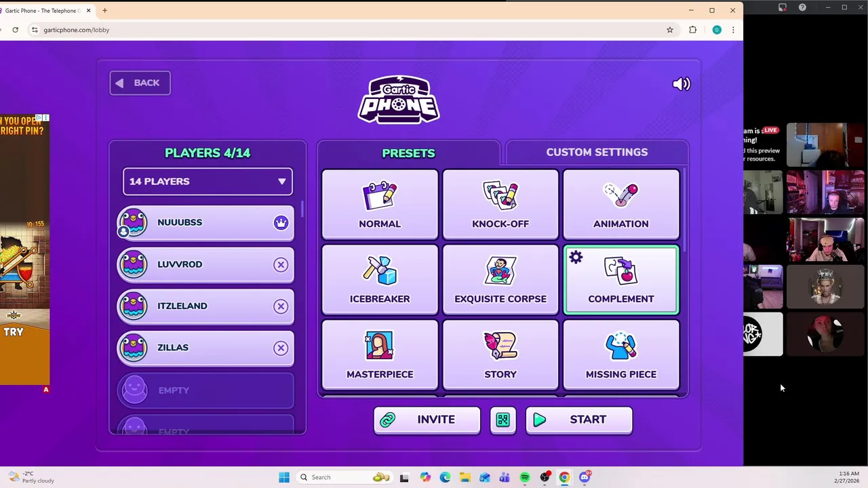868x488 pixels.
Task: Remove ITZLELAND using the X icon
Action: 281,306
